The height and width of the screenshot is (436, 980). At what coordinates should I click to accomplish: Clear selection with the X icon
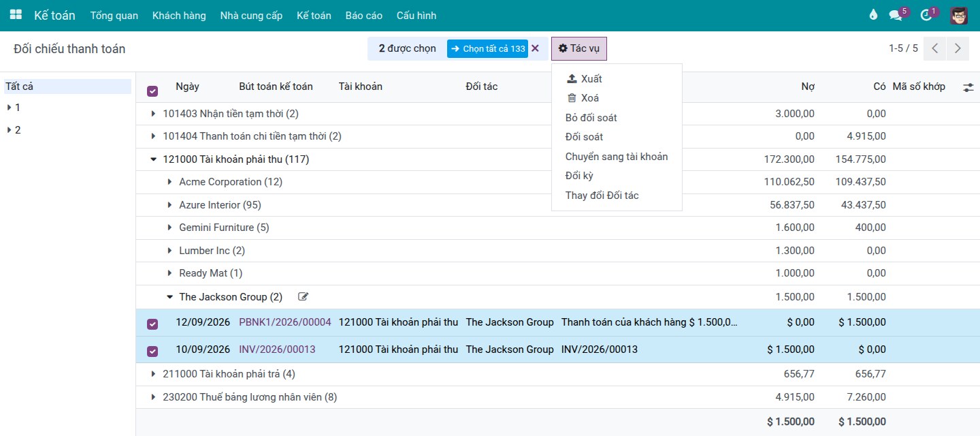[x=535, y=48]
